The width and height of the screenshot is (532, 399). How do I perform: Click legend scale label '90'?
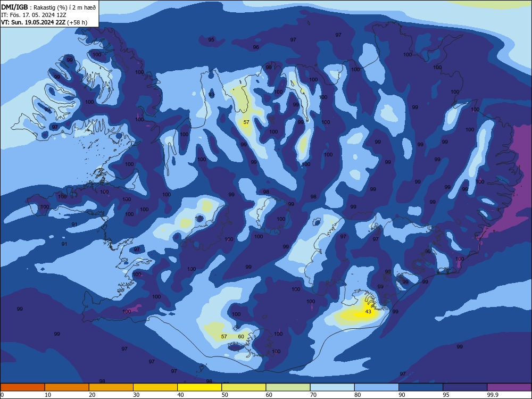(x=402, y=395)
